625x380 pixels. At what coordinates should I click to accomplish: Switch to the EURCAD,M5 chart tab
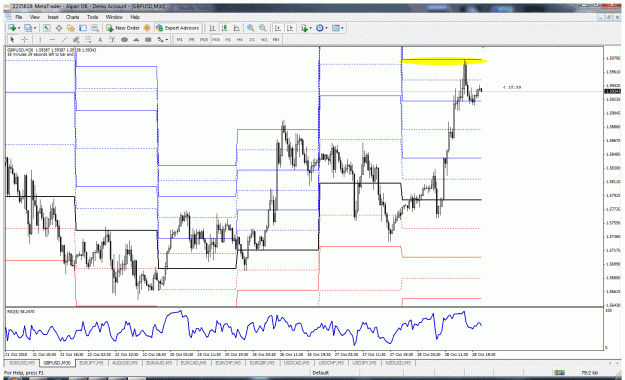pyautogui.click(x=193, y=363)
